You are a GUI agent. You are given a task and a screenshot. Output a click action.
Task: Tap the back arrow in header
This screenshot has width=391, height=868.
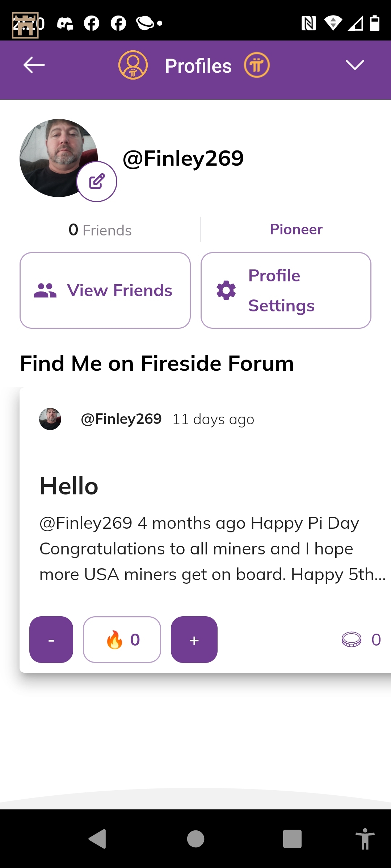coord(34,65)
